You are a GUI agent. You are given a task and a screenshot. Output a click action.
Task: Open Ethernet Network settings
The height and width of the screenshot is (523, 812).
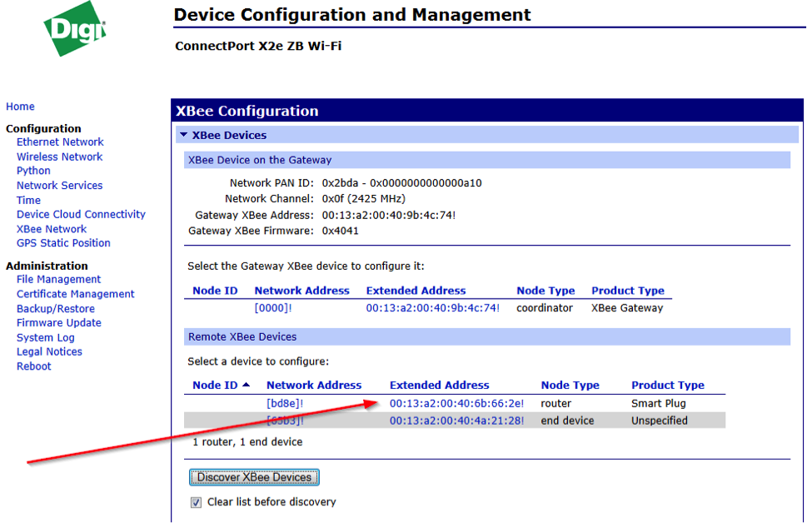click(x=60, y=142)
